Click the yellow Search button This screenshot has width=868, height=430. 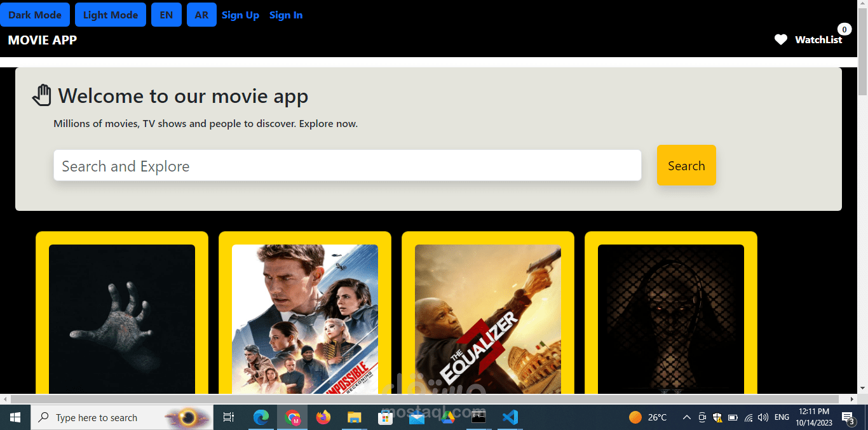[686, 165]
